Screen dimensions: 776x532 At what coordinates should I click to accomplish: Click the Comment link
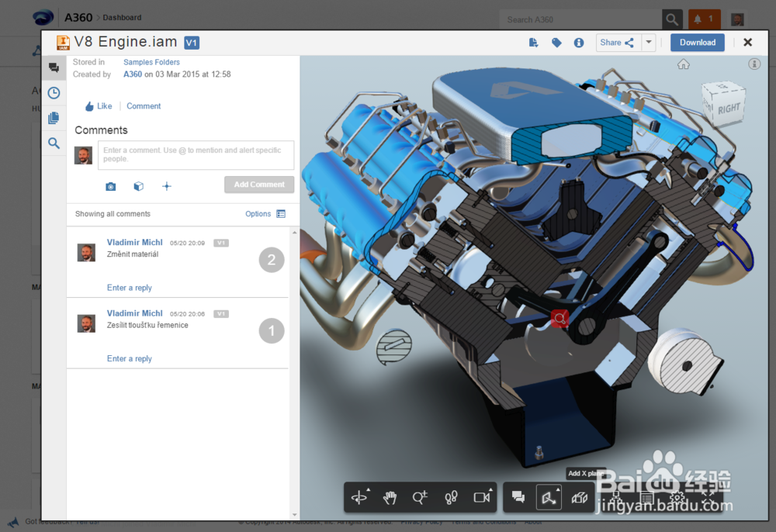(144, 105)
